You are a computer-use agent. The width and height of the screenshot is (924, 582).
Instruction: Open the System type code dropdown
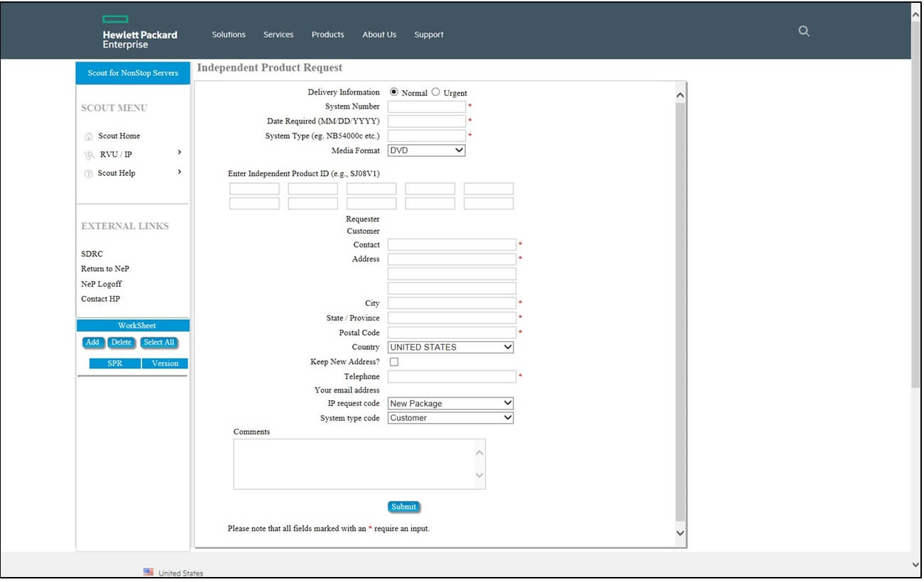(450, 418)
